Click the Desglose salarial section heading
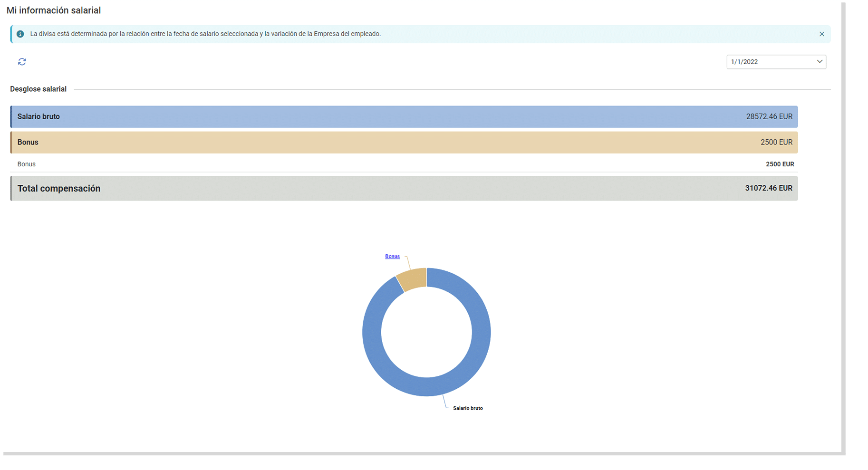The height and width of the screenshot is (470, 868). click(38, 89)
